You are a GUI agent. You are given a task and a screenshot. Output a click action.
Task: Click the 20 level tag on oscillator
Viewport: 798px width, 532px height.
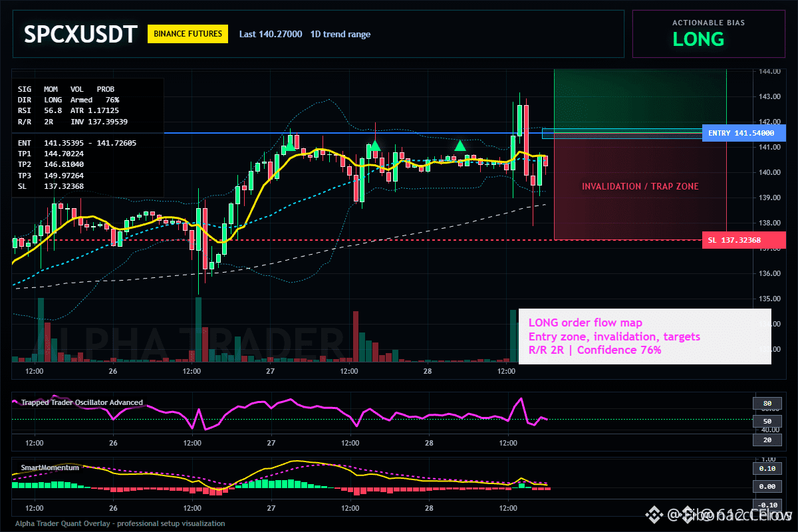tap(767, 440)
